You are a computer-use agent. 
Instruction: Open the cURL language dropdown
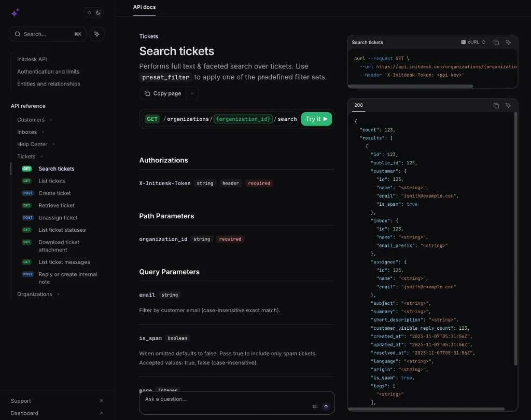(473, 42)
